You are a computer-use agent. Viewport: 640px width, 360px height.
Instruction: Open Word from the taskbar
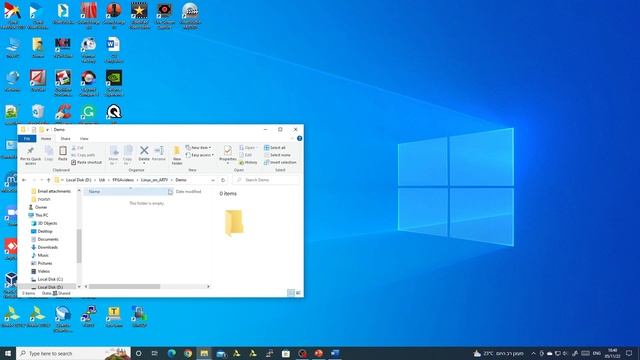(335, 353)
